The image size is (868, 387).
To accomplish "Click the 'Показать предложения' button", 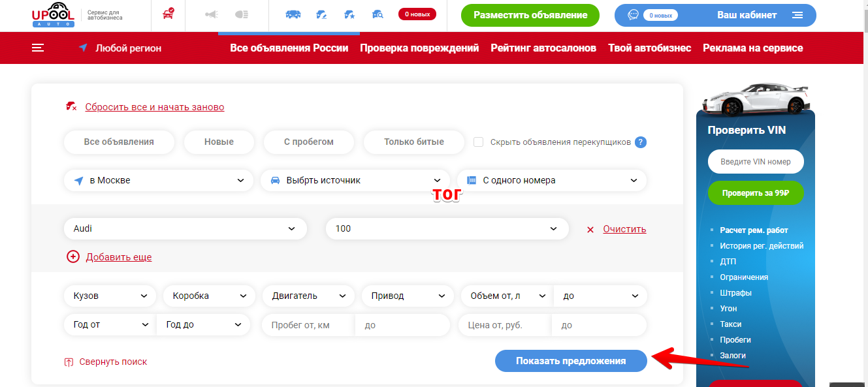I will (x=571, y=361).
